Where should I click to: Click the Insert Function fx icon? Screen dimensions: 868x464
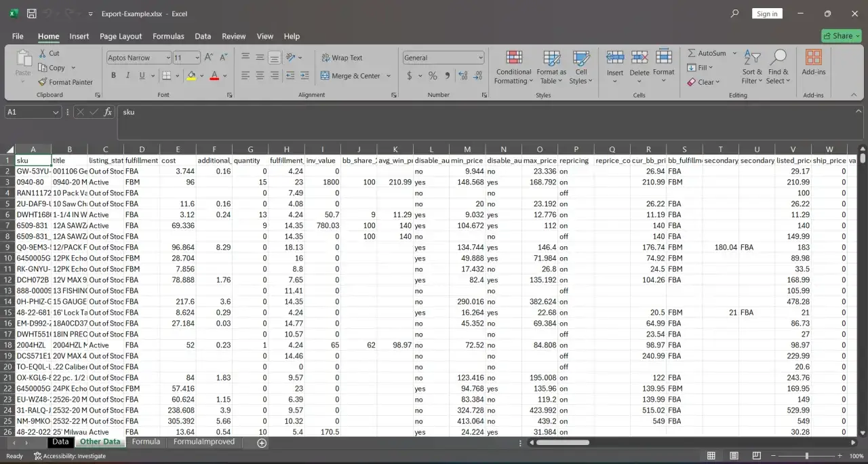[x=108, y=112]
